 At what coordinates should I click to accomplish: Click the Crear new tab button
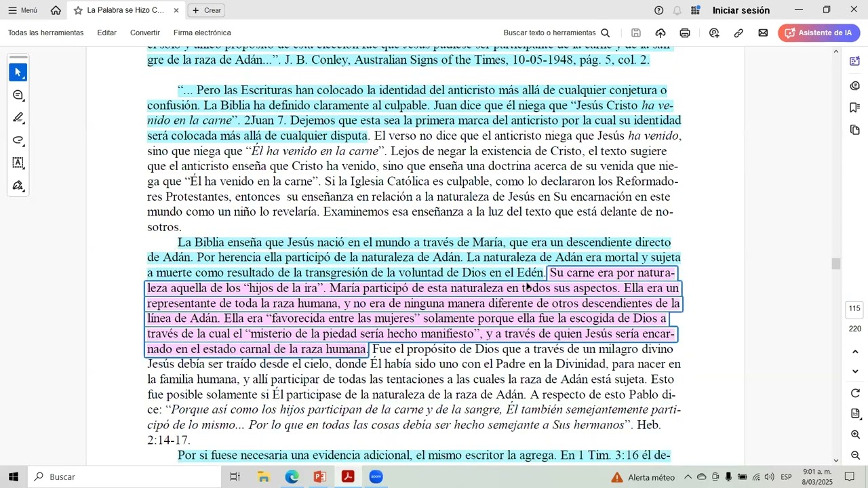coord(206,10)
